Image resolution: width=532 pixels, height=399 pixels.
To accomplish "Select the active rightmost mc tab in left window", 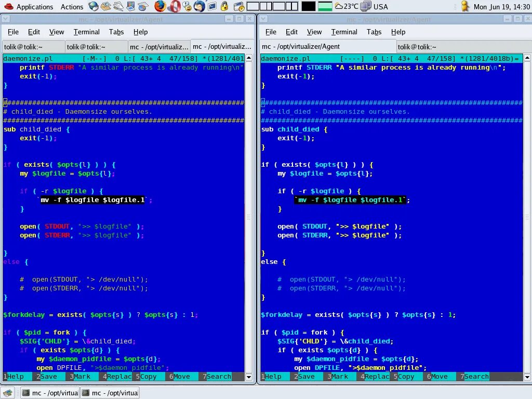I will [222, 47].
